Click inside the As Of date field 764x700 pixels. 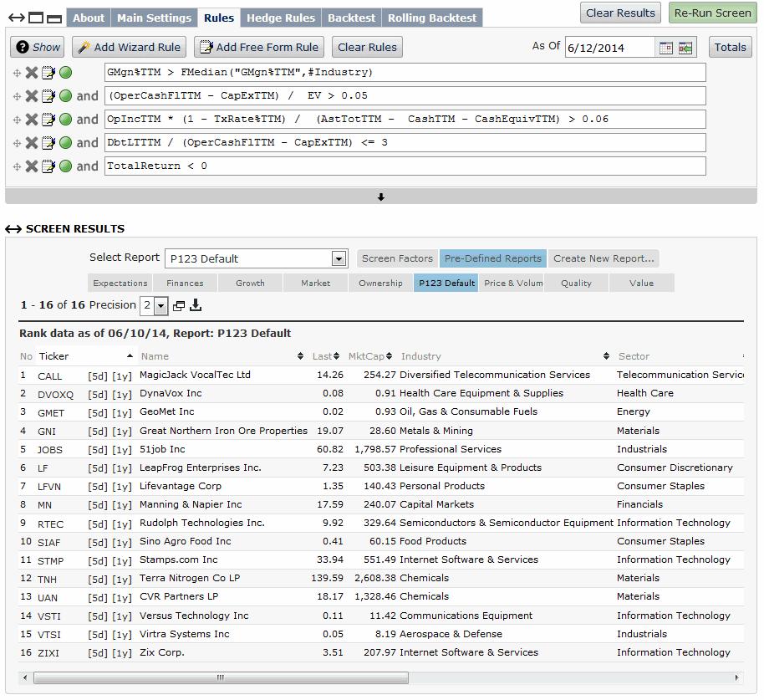(x=610, y=48)
